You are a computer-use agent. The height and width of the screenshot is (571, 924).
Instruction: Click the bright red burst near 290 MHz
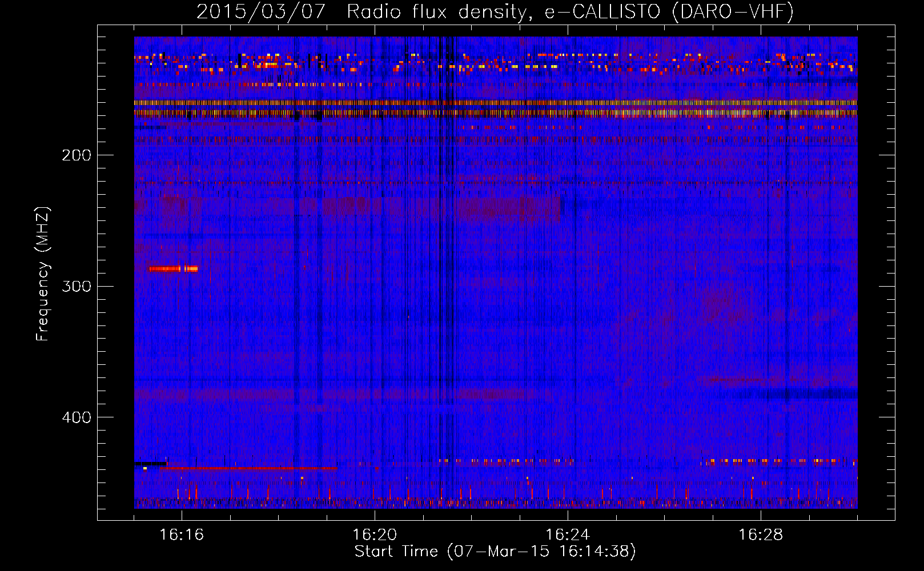(172, 268)
